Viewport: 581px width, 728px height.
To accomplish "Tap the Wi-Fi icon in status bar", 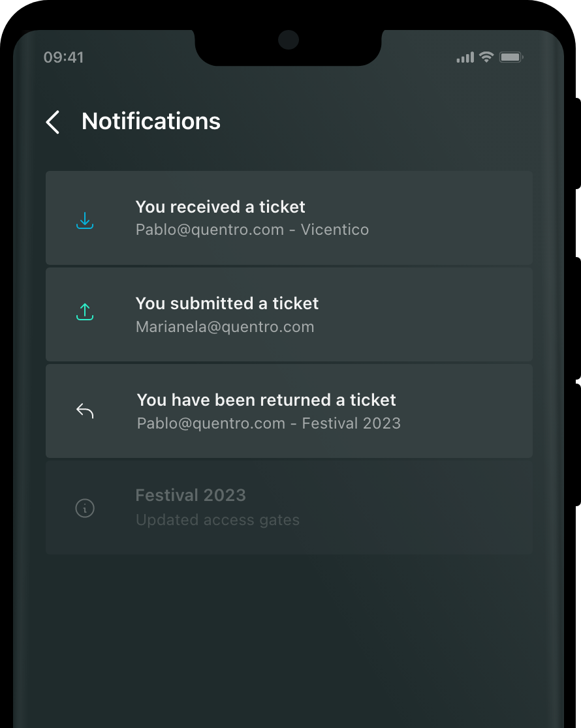I will tap(486, 57).
